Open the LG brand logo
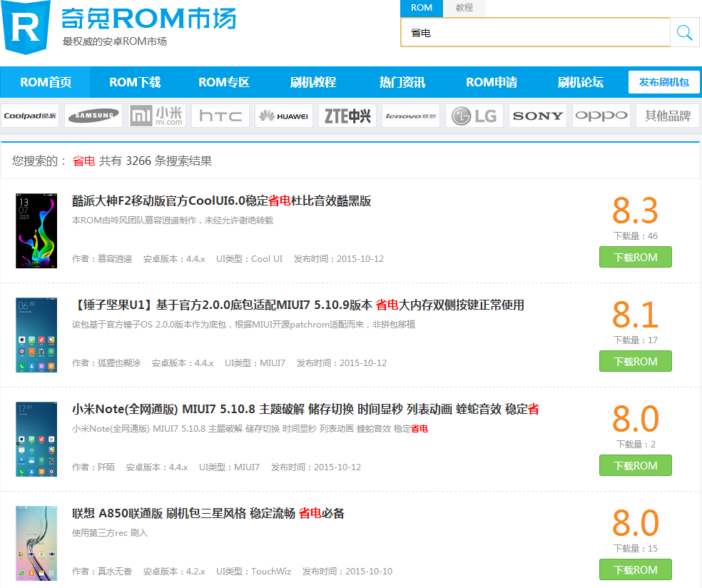 point(474,116)
